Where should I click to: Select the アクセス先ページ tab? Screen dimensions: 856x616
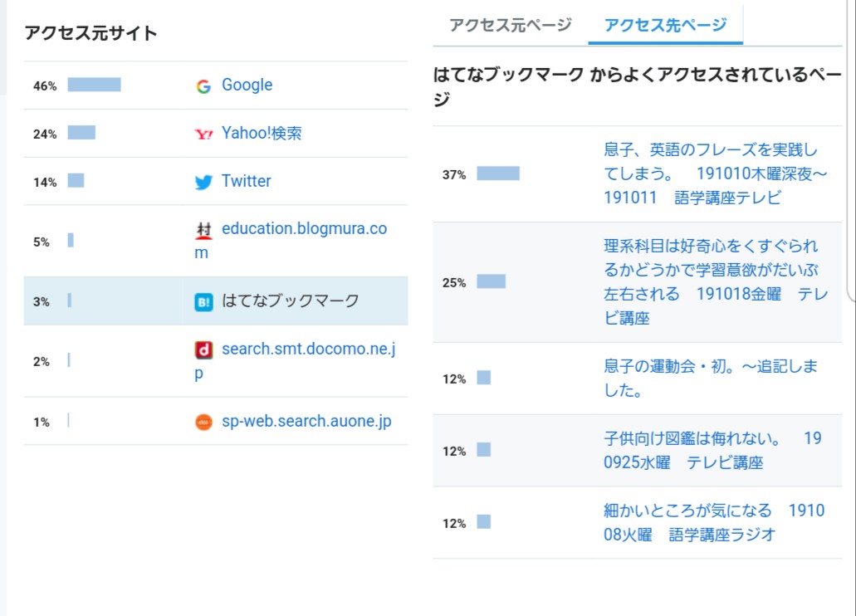[665, 25]
